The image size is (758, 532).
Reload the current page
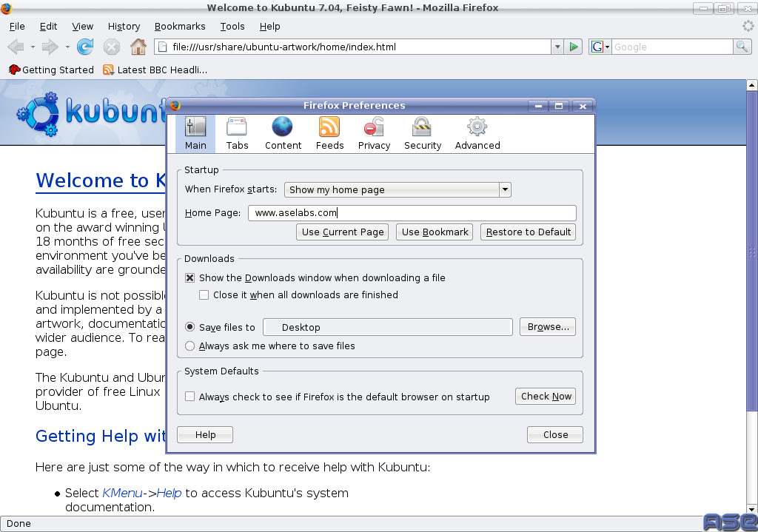(86, 47)
